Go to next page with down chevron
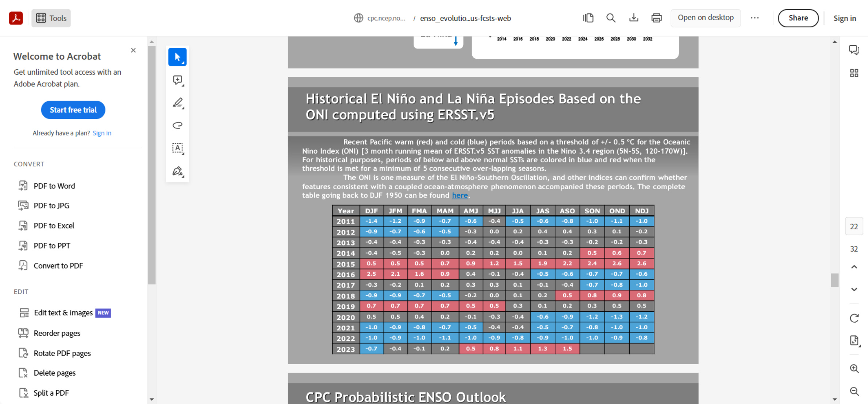The width and height of the screenshot is (868, 404). (854, 290)
